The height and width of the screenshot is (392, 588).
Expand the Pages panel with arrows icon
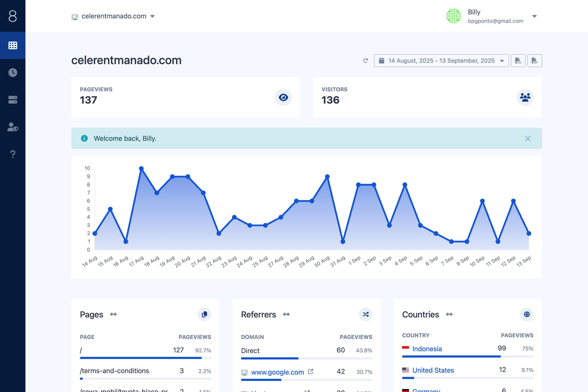tap(113, 314)
